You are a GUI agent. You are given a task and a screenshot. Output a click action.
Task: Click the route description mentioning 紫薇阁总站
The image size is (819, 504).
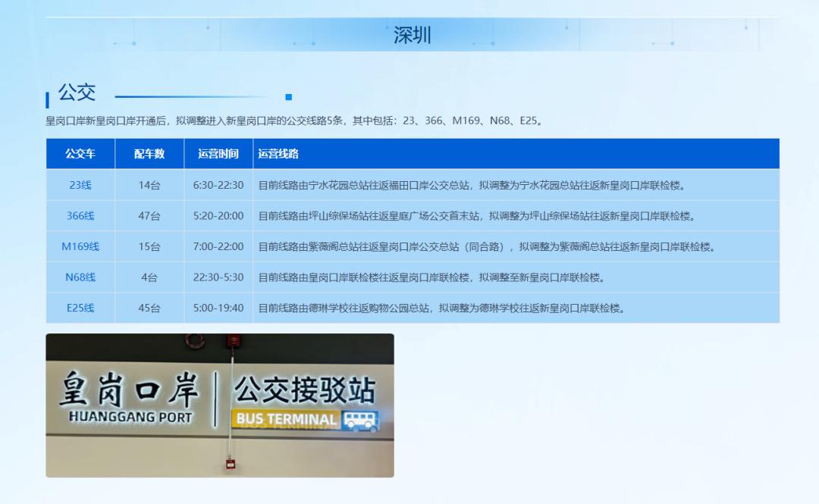(488, 246)
